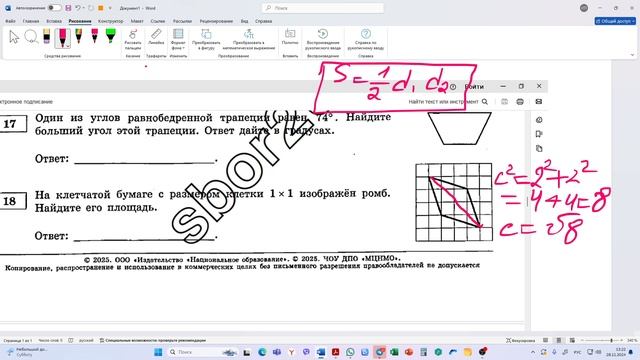Select the lasso selection tool
This screenshot has height=360, width=640.
(31, 37)
